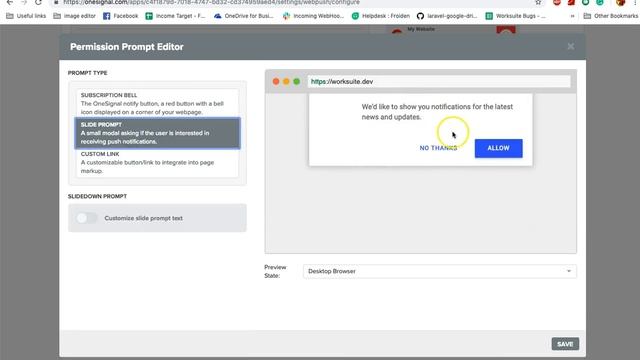Click the Save button
The height and width of the screenshot is (360, 640).
(565, 344)
